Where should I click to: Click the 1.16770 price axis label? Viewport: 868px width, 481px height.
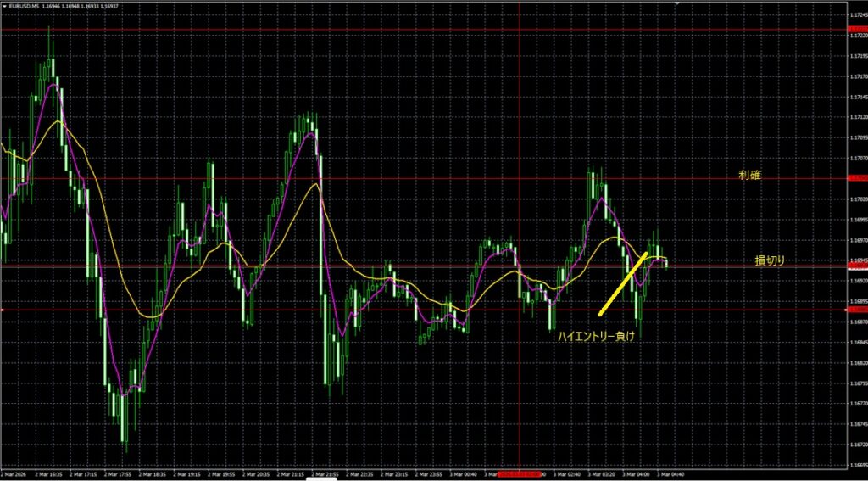(858, 405)
